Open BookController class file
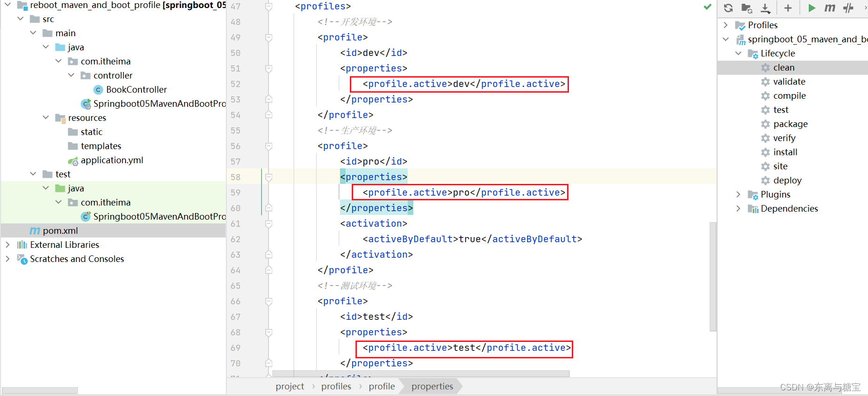 click(136, 89)
